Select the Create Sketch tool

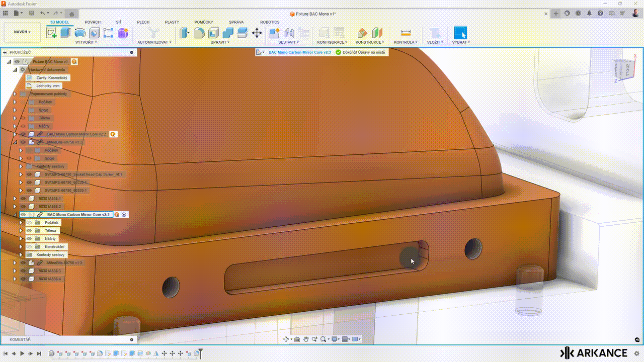tap(51, 33)
